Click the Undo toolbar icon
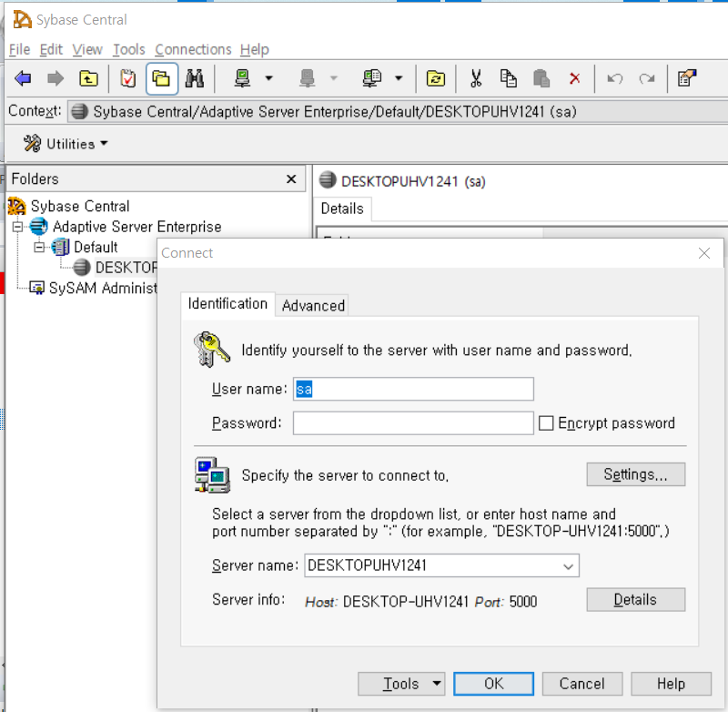This screenshot has width=728, height=712. (x=615, y=78)
